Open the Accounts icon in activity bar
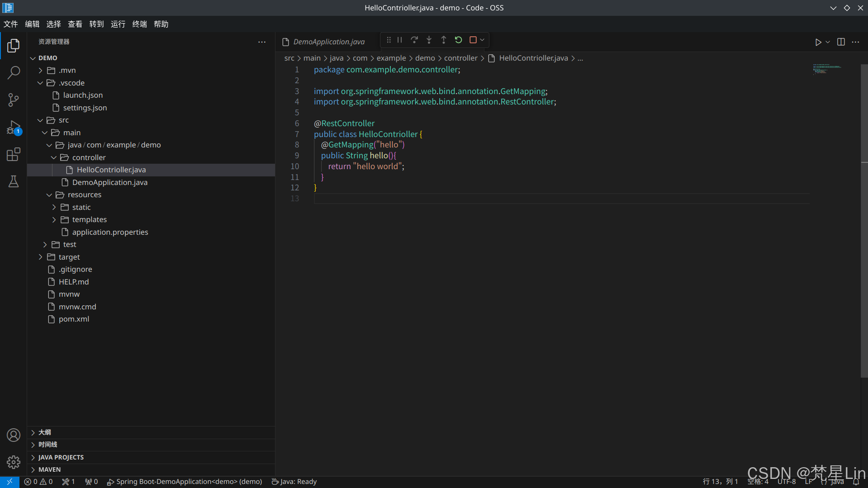 click(14, 435)
